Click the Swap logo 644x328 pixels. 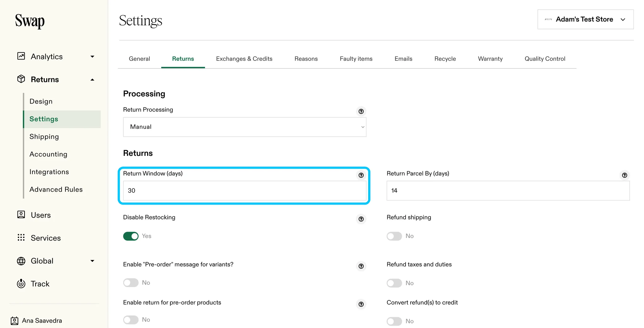pyautogui.click(x=30, y=21)
